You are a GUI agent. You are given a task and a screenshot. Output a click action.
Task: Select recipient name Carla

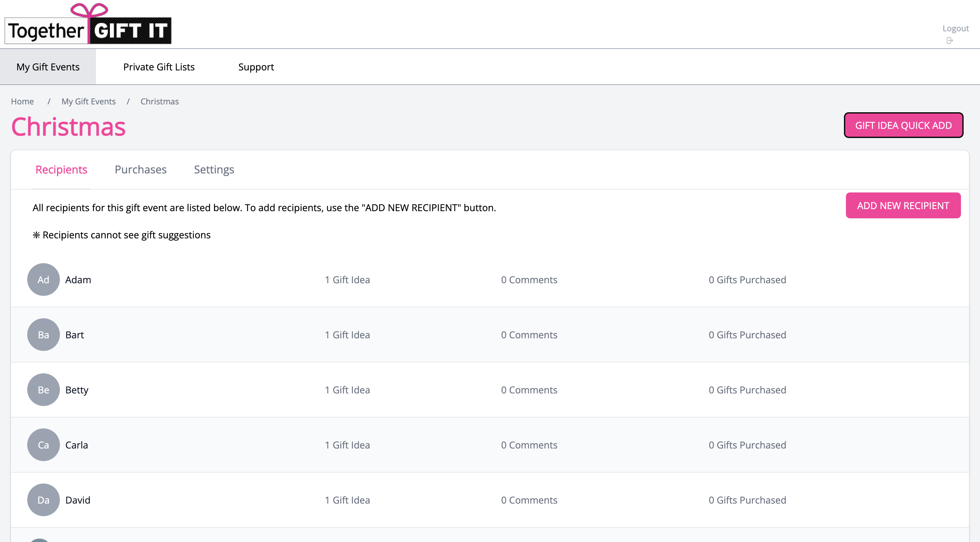[x=77, y=445]
